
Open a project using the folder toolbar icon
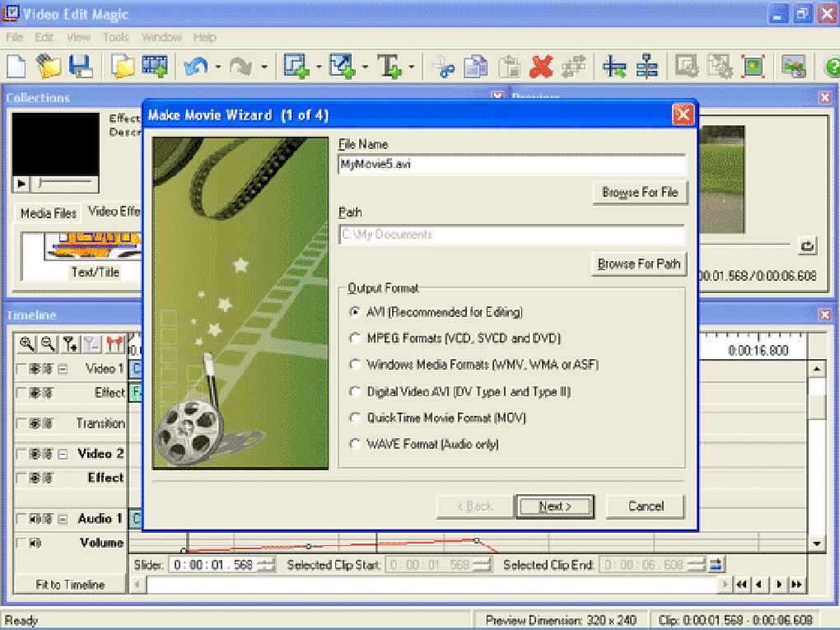(49, 67)
